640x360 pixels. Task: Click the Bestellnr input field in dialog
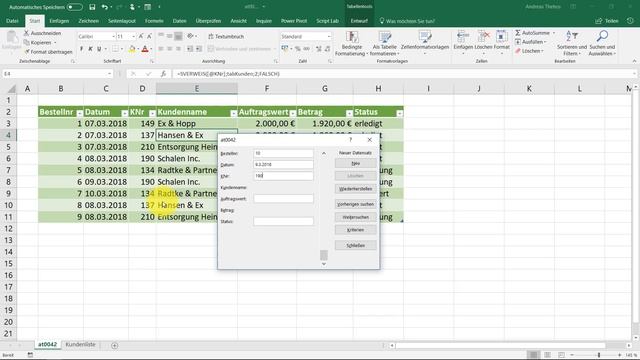click(283, 153)
